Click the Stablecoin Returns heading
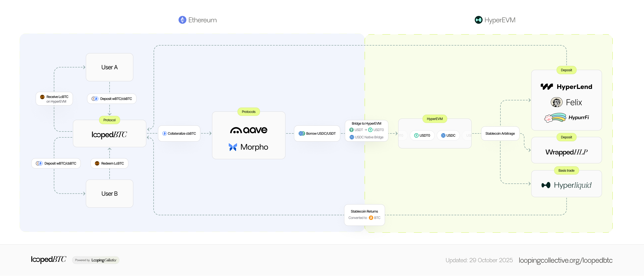 (364, 212)
